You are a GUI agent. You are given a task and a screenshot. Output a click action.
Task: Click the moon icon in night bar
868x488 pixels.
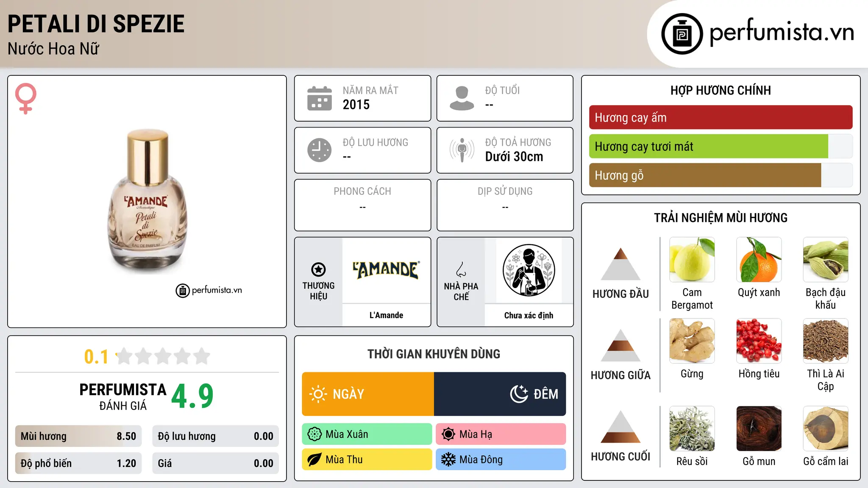(519, 394)
